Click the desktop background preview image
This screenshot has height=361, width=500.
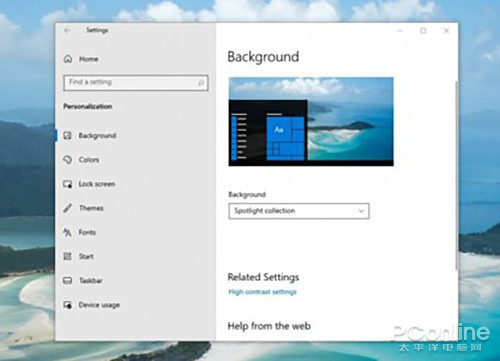click(x=311, y=122)
